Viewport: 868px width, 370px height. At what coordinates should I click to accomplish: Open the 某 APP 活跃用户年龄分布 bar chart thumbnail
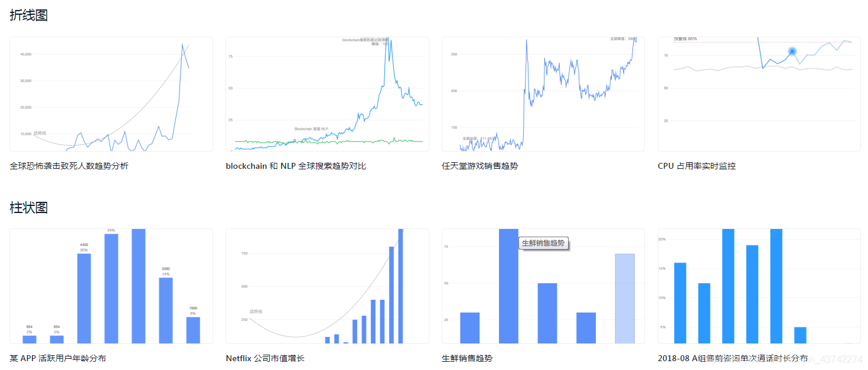[x=111, y=286]
